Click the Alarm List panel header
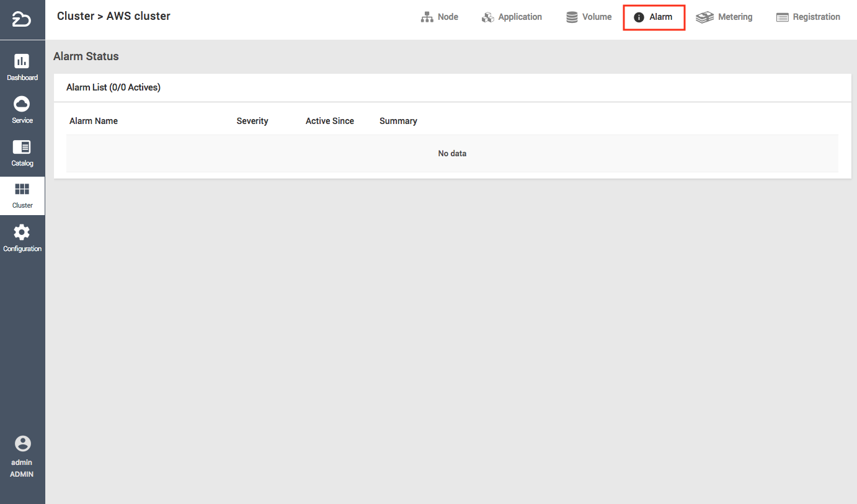 pyautogui.click(x=113, y=87)
